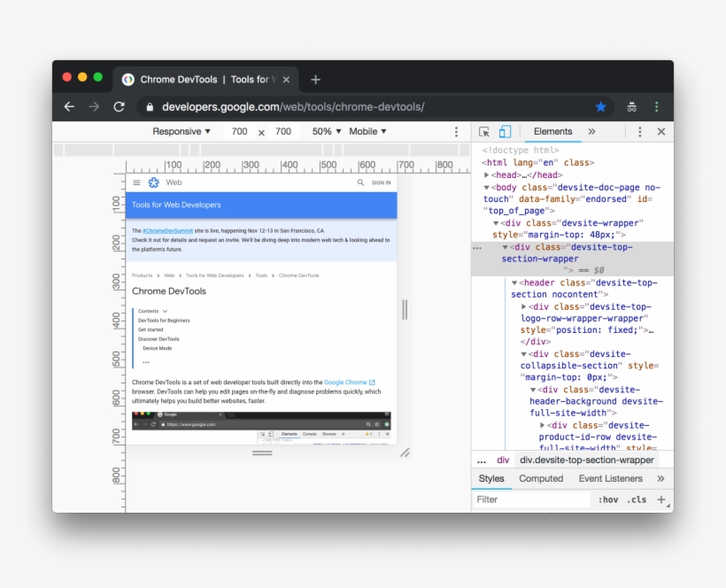Click the Google Chrome external link

pyautogui.click(x=350, y=383)
